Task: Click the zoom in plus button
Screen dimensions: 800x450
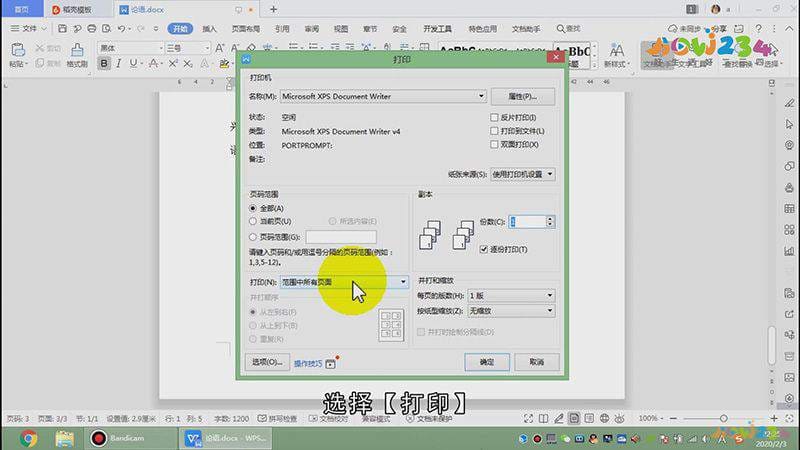Action: tap(774, 418)
